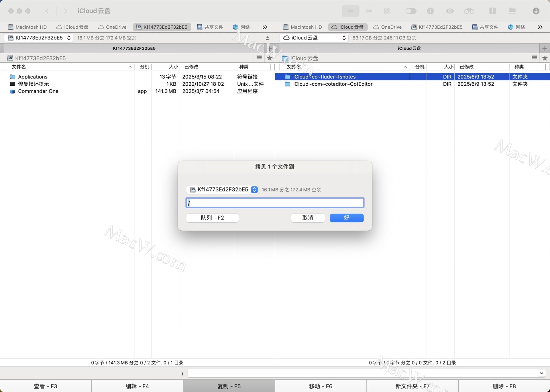This screenshot has width=550, height=392.
Task: Confirm copy with 好 button
Action: coord(347,218)
